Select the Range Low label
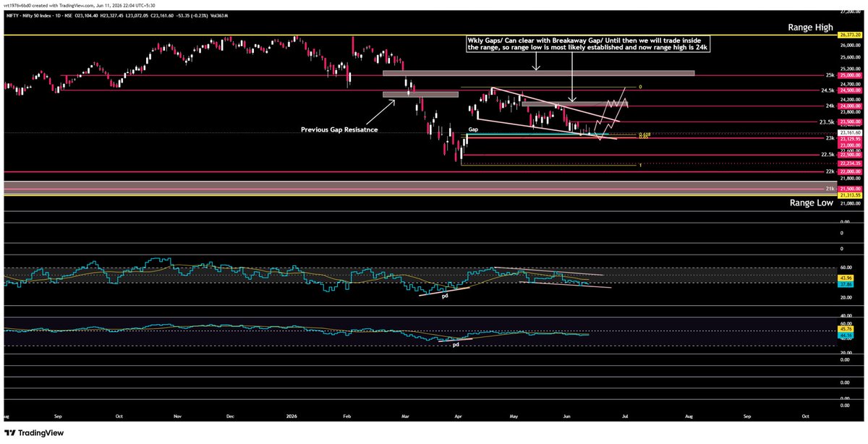Viewport: 868px width, 444px height. coord(811,204)
